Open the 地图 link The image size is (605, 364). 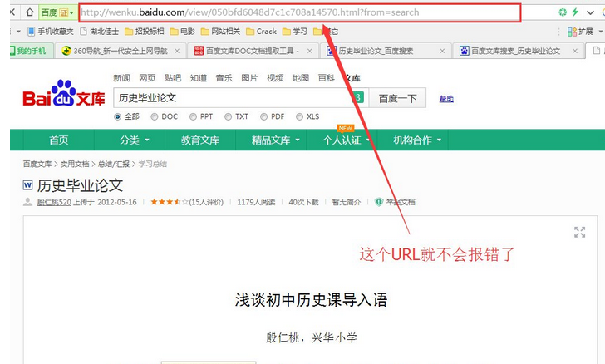click(x=301, y=78)
